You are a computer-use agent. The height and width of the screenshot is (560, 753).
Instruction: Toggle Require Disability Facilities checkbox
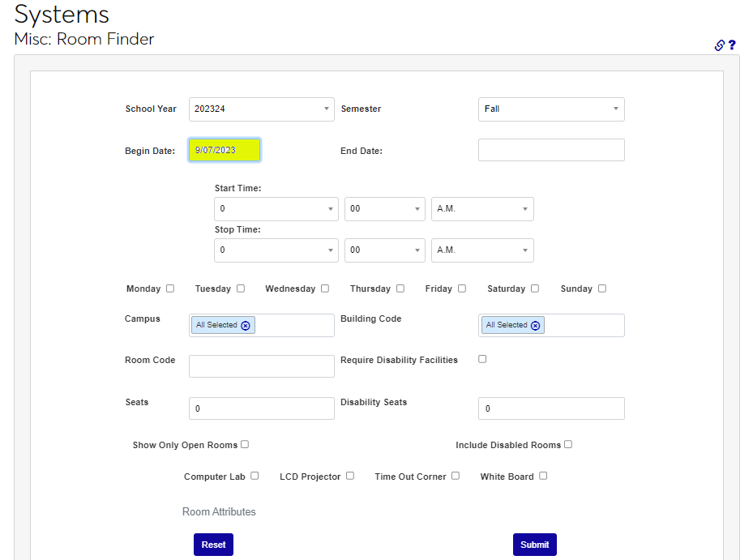(x=482, y=359)
